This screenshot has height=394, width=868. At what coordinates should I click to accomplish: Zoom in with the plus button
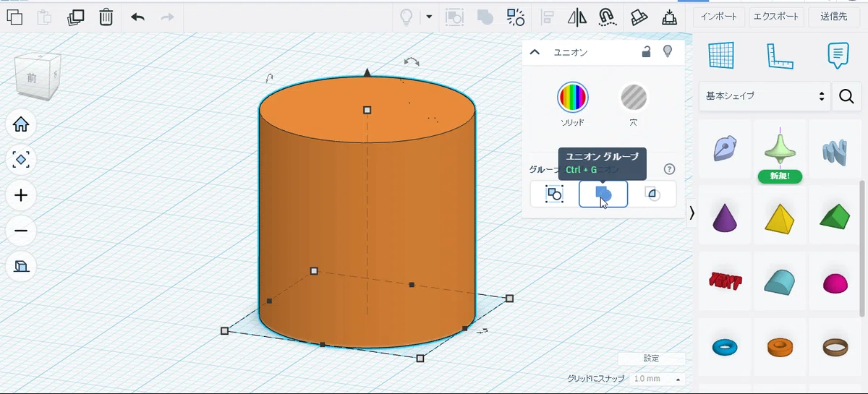pos(21,195)
